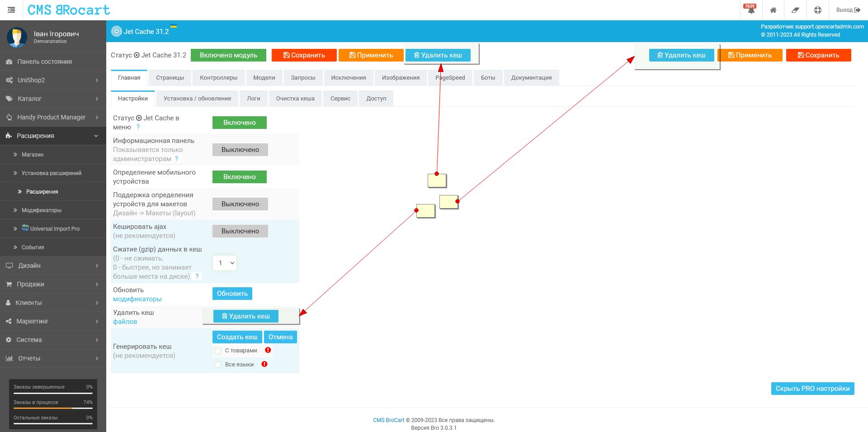Click the UniShop2 gears icon
Viewport: 868px width, 432px height.
[9, 80]
